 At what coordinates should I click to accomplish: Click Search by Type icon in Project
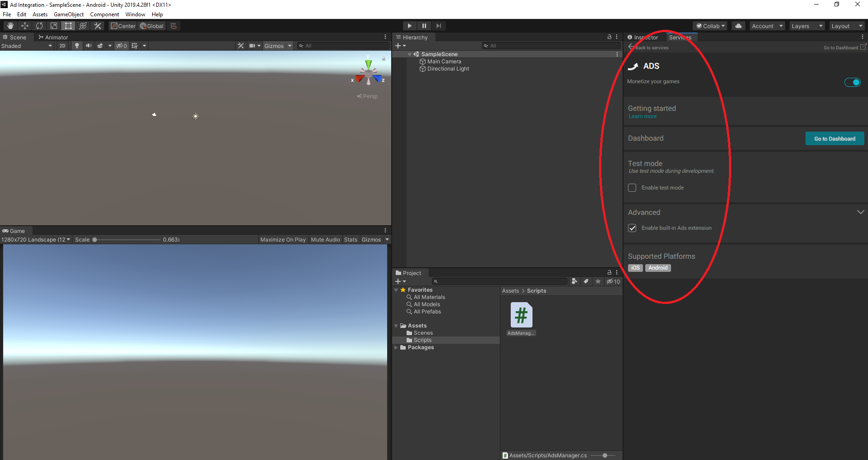[574, 281]
